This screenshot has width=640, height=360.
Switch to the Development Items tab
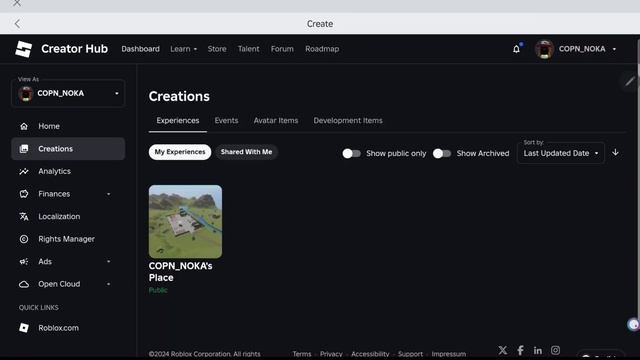point(348,120)
